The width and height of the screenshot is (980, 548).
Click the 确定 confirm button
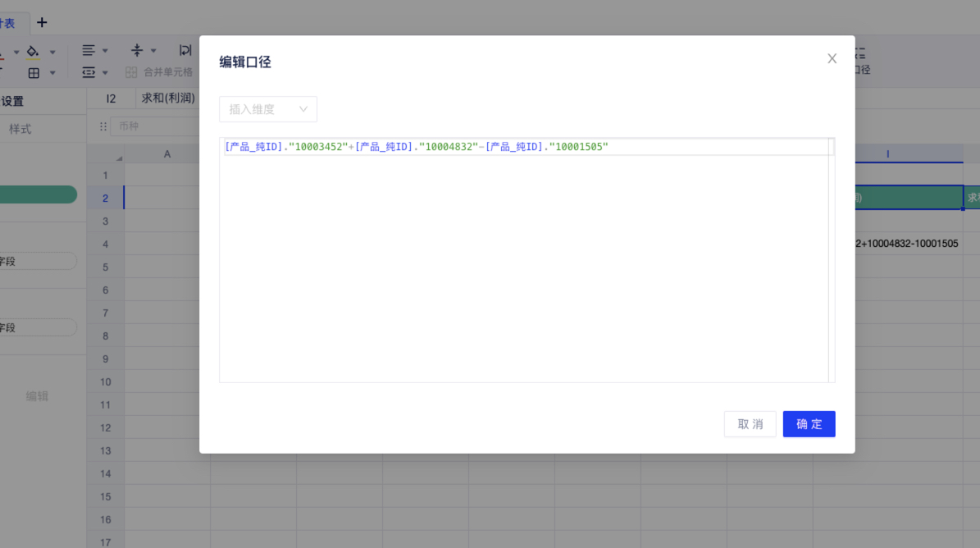coord(809,424)
